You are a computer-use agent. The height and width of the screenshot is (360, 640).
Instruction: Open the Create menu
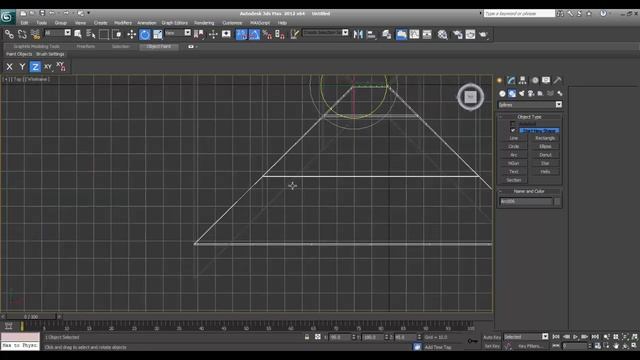(x=100, y=23)
